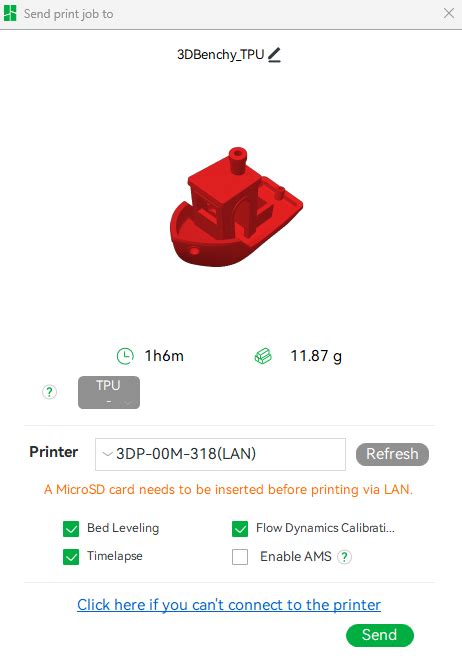Open the help icon next to TPU filament
This screenshot has height=661, width=462.
pos(49,392)
